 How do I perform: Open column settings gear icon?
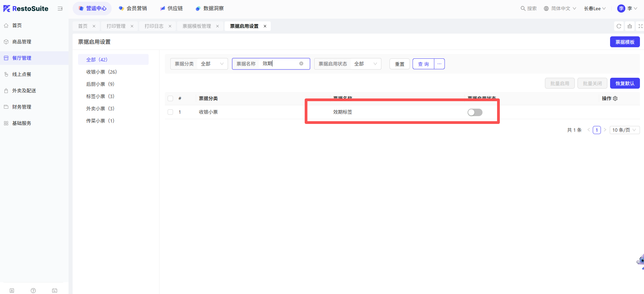pyautogui.click(x=615, y=98)
